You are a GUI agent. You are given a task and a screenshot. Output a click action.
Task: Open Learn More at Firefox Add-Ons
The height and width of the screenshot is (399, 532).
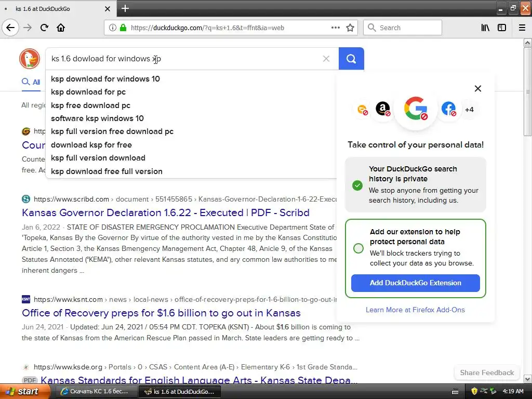point(415,310)
